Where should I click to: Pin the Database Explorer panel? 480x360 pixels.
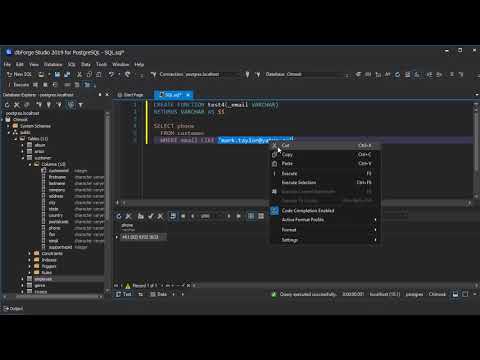100,95
